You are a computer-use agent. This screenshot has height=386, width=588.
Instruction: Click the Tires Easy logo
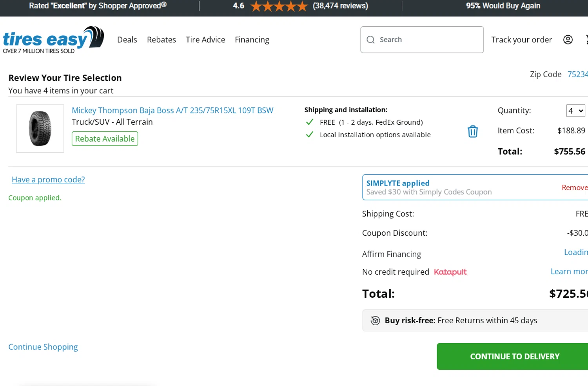53,40
